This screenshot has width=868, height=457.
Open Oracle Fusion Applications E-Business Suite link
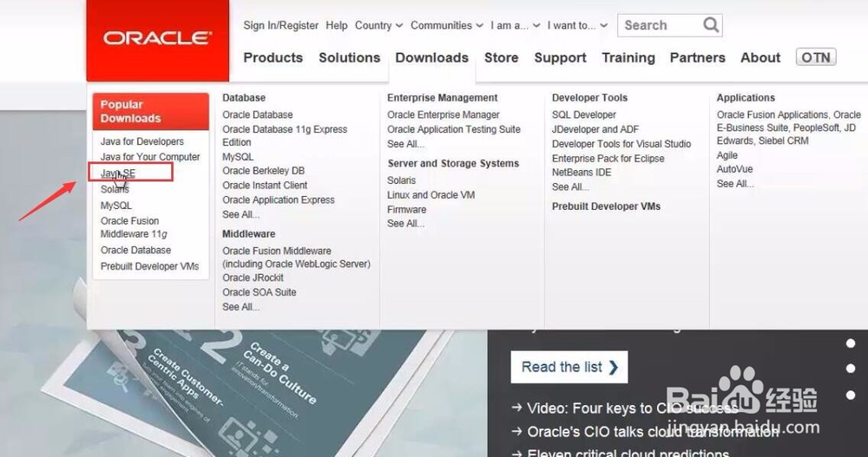coord(788,127)
